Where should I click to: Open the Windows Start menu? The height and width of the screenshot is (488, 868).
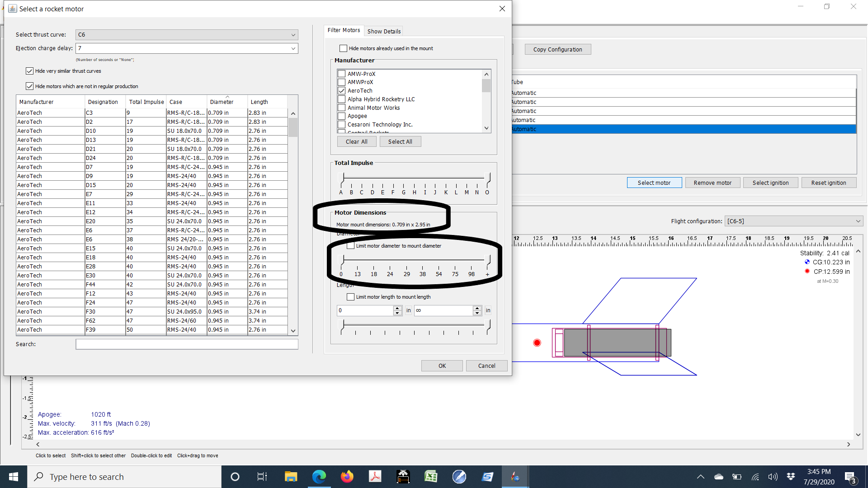click(14, 477)
